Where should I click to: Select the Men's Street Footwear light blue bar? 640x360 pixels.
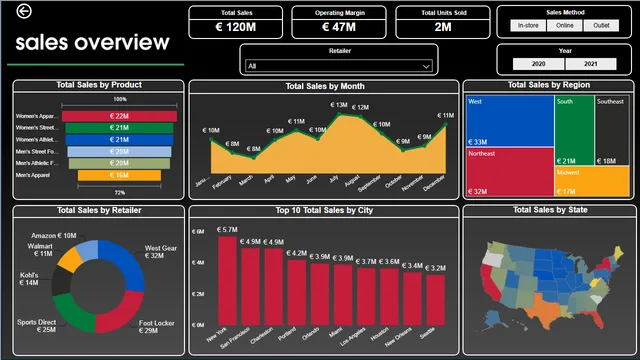(119, 151)
